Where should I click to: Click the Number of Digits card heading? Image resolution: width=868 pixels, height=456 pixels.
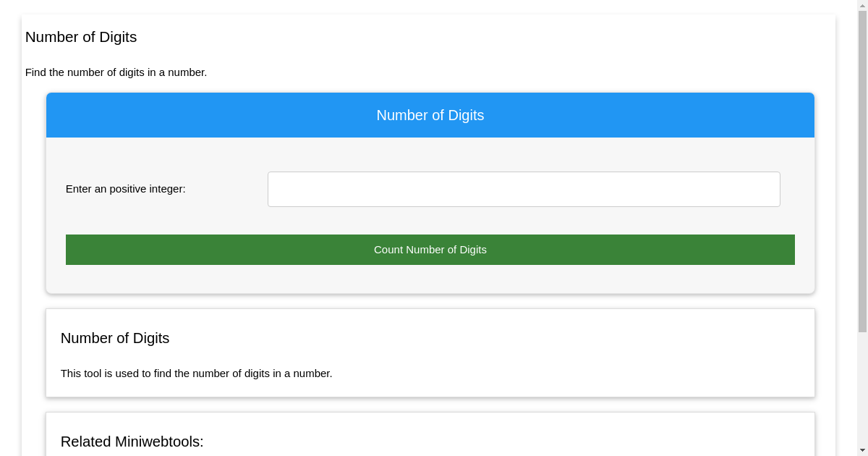tap(114, 338)
